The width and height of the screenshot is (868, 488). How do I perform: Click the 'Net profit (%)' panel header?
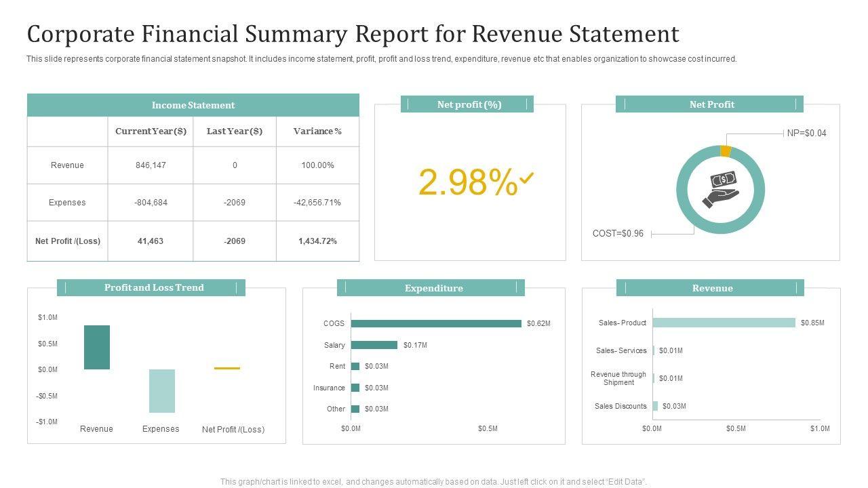[469, 104]
